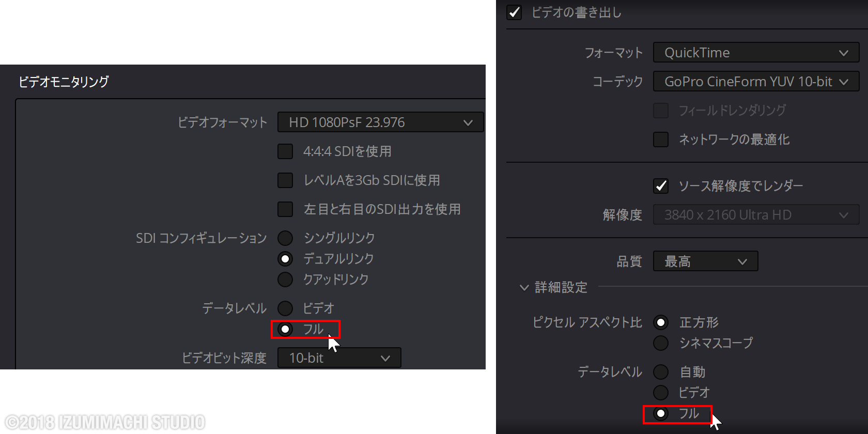Select シングルリンク SDI configuration

click(x=285, y=238)
